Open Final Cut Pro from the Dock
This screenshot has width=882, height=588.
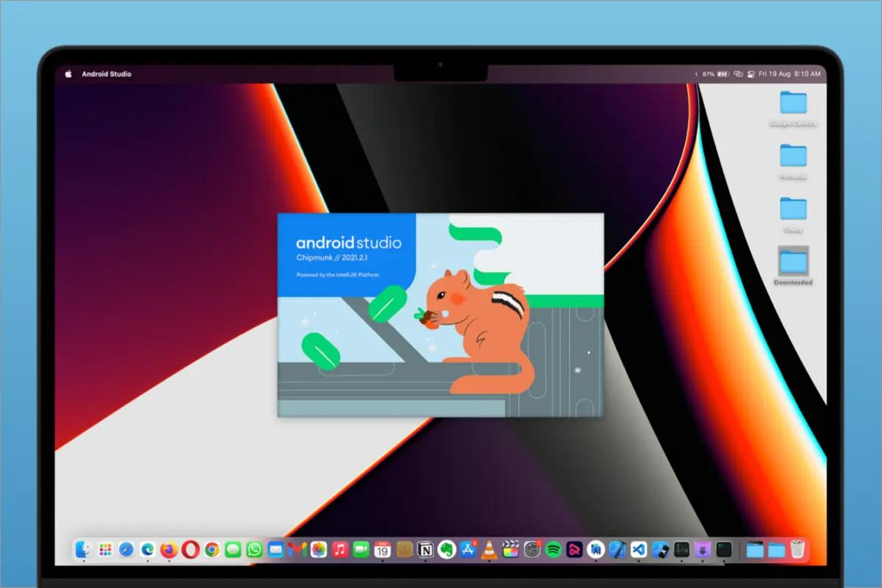[511, 549]
